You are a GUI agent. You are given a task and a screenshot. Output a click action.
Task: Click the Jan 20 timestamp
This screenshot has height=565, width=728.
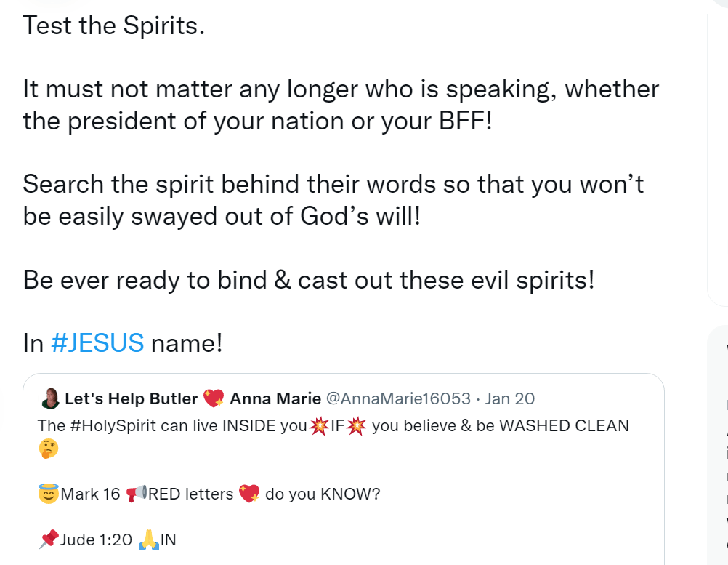point(509,398)
